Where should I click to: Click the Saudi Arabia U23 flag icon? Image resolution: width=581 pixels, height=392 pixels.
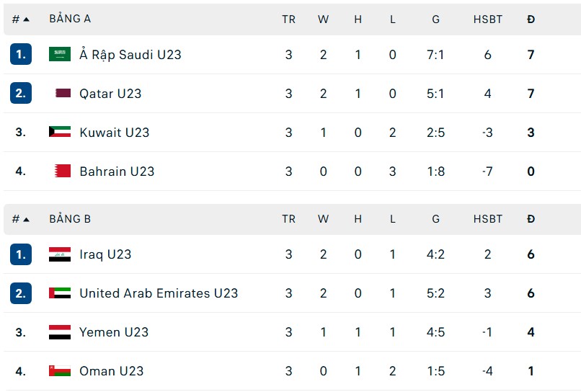pos(60,54)
